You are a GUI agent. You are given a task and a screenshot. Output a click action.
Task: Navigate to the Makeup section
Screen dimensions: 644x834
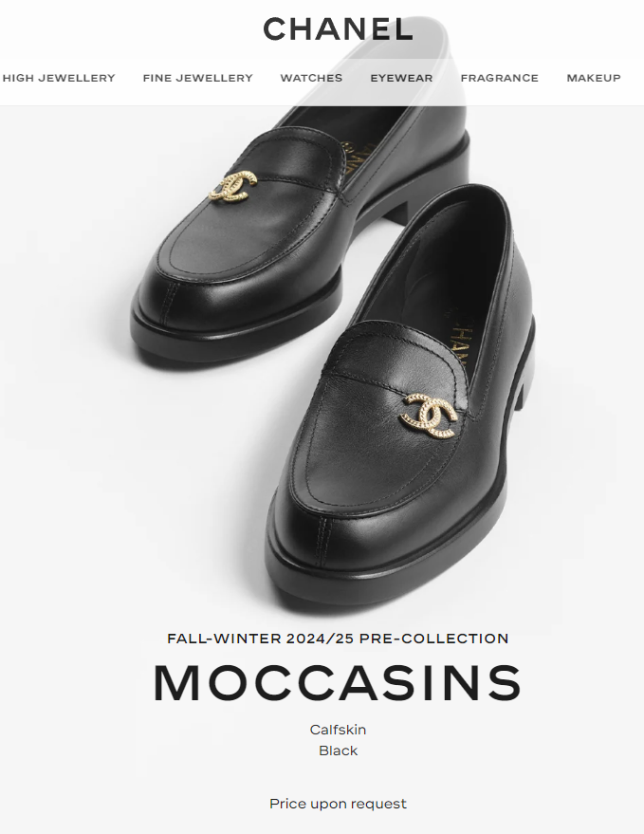click(x=594, y=78)
